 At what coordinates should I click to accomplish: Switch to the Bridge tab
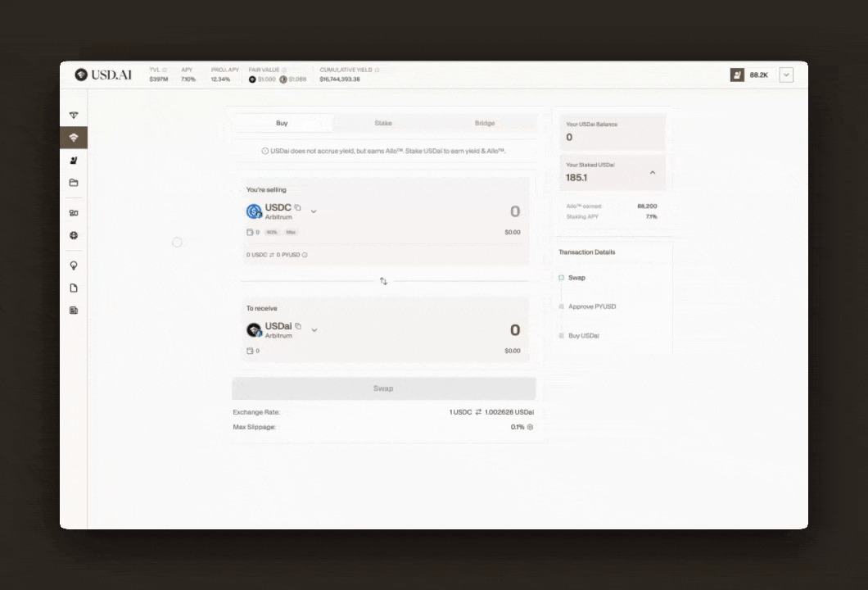(485, 123)
